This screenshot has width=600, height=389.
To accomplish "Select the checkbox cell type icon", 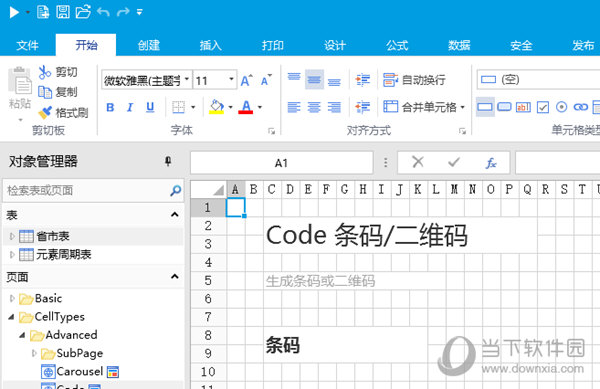I will tap(543, 107).
